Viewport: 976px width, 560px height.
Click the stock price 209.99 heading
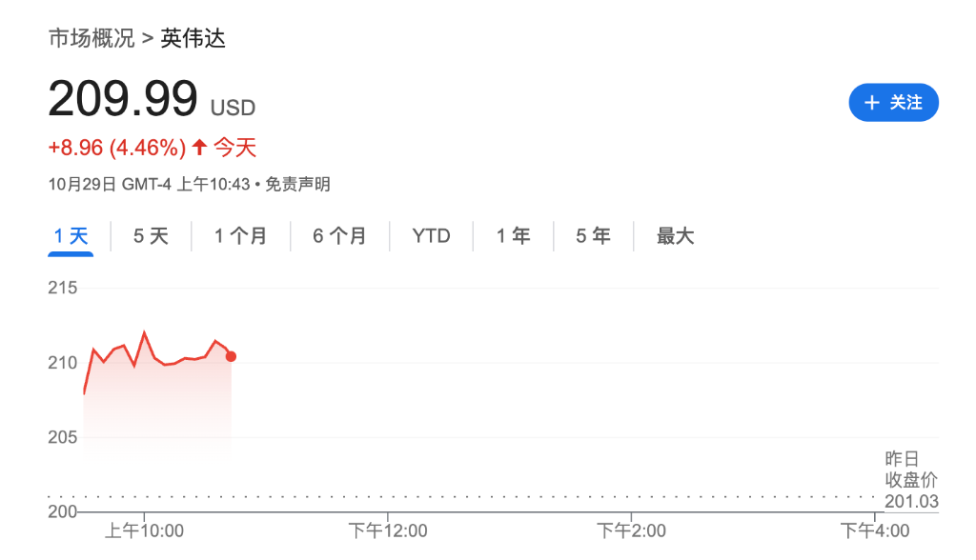[x=123, y=95]
